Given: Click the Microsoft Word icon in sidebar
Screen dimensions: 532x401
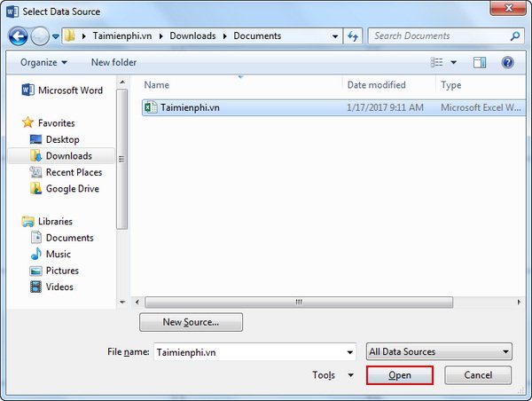Looking at the screenshot, I should [27, 90].
